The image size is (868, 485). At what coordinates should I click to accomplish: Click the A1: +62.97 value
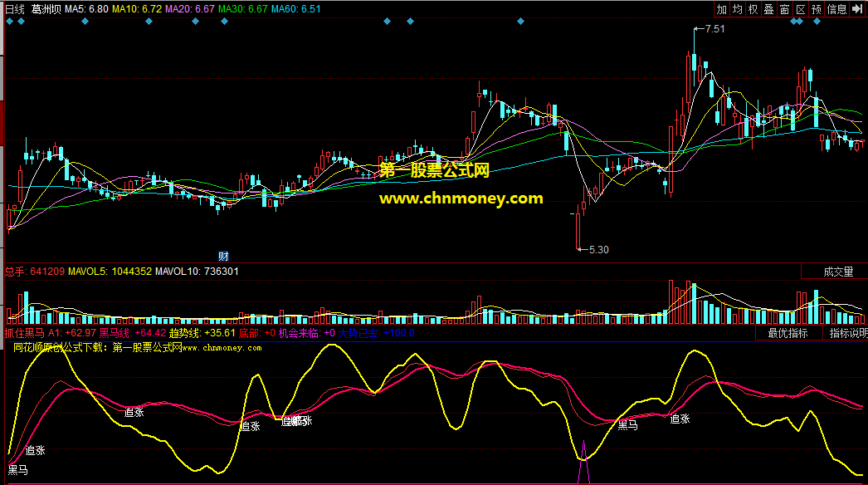(x=72, y=333)
